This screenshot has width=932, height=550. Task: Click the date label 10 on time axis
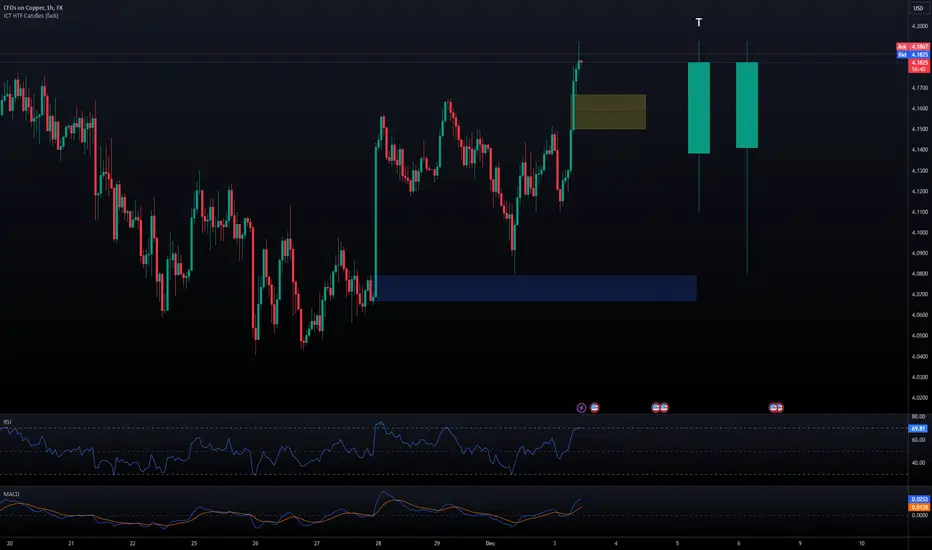(862, 543)
